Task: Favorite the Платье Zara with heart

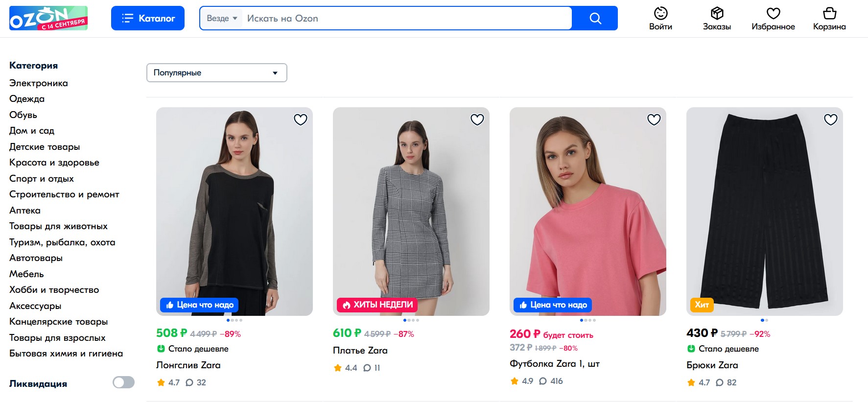Action: (x=477, y=119)
